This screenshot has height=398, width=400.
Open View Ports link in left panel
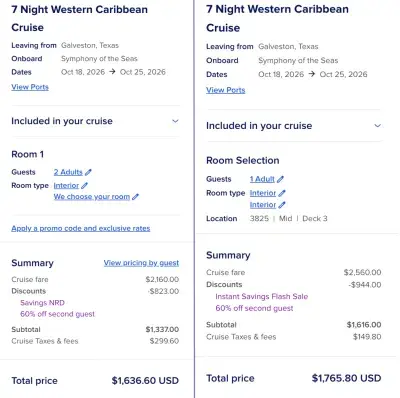click(x=30, y=87)
